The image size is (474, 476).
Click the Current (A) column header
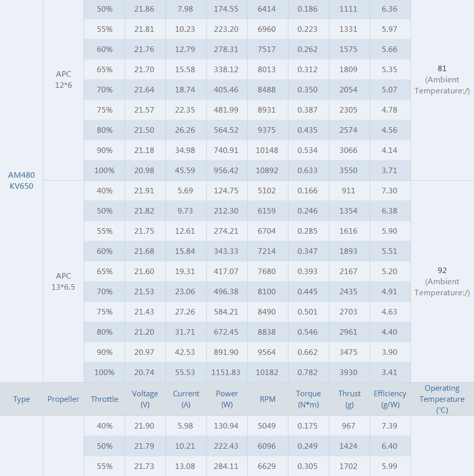click(186, 399)
